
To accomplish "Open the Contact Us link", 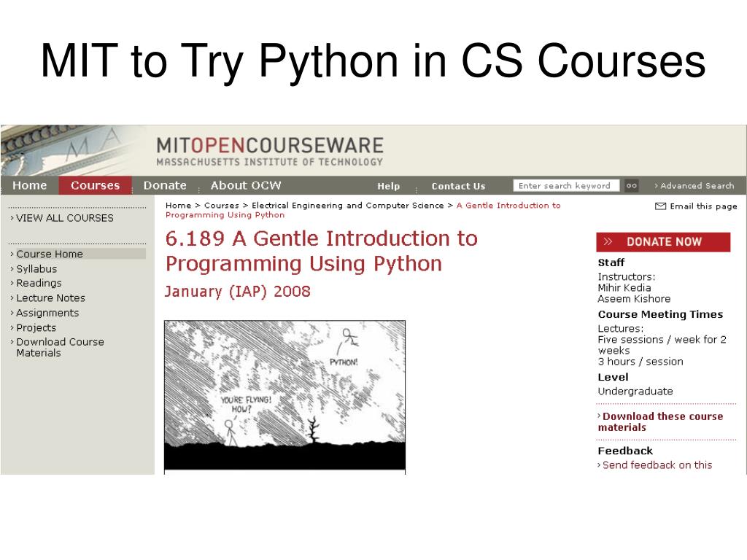I will tap(458, 186).
